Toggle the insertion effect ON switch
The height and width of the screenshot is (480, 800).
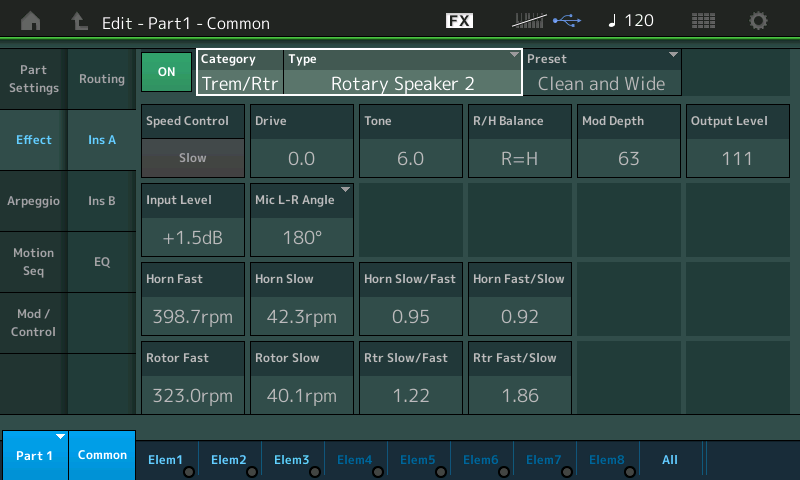click(166, 72)
